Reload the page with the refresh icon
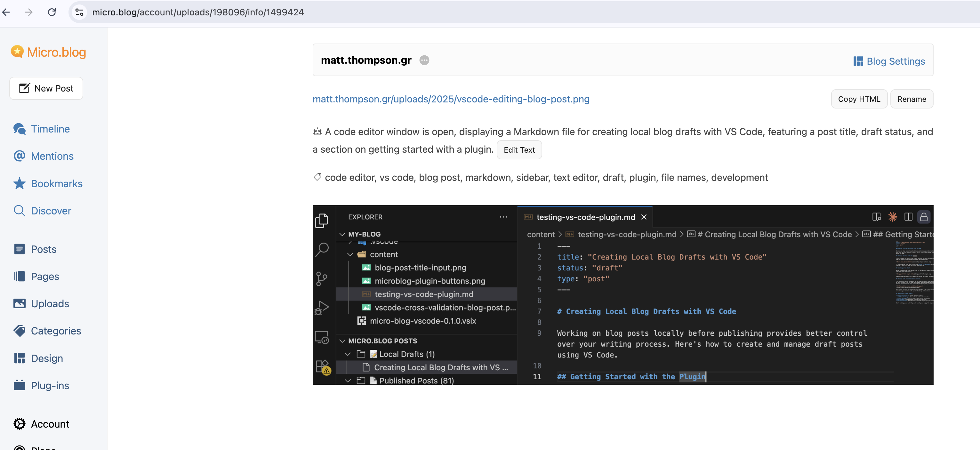 pyautogui.click(x=52, y=12)
